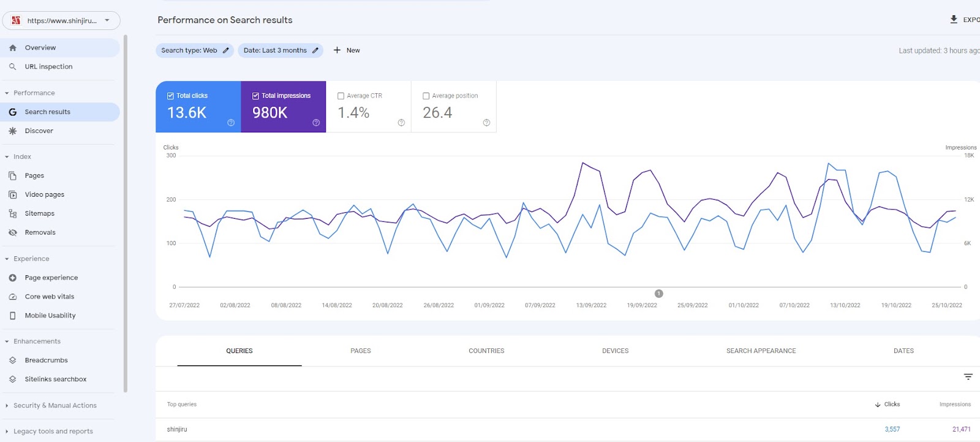Click the annotation marker on chart timeline
980x442 pixels.
pyautogui.click(x=659, y=294)
